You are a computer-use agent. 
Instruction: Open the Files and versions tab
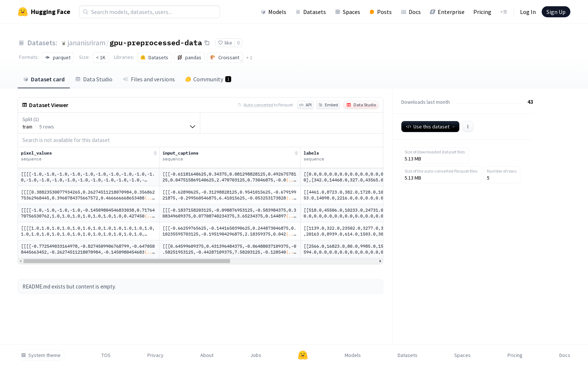pos(149,79)
